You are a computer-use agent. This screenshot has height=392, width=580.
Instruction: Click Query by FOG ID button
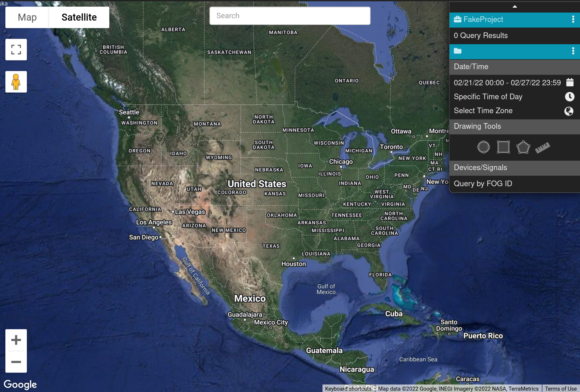point(482,183)
